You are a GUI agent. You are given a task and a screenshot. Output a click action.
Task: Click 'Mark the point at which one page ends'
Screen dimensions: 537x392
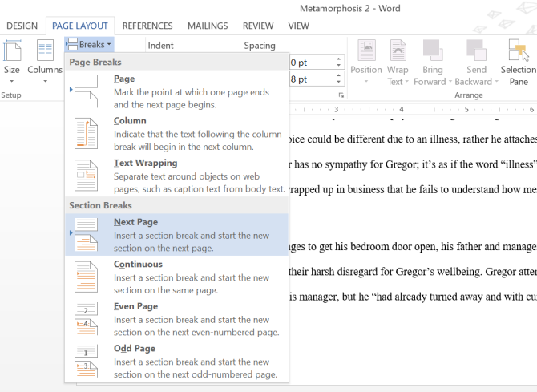[x=192, y=92]
